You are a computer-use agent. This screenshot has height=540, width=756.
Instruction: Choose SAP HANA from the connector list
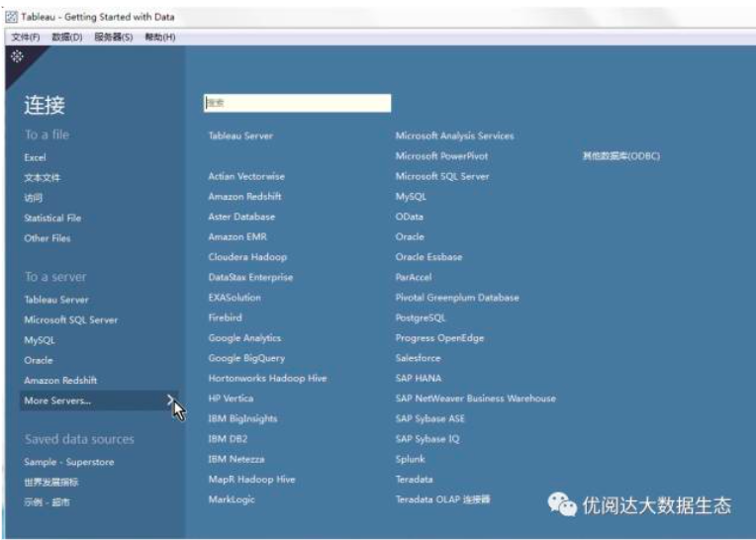click(419, 378)
